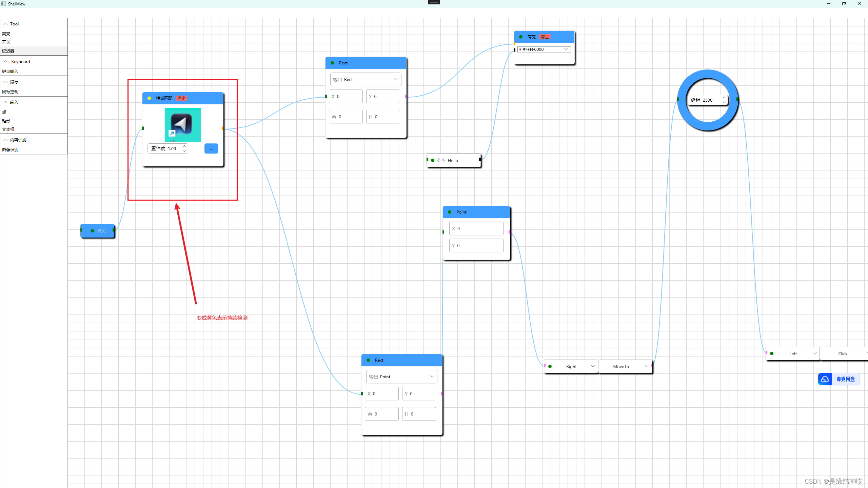Click the green dot on the Point node header
This screenshot has height=488, width=868.
pos(450,212)
